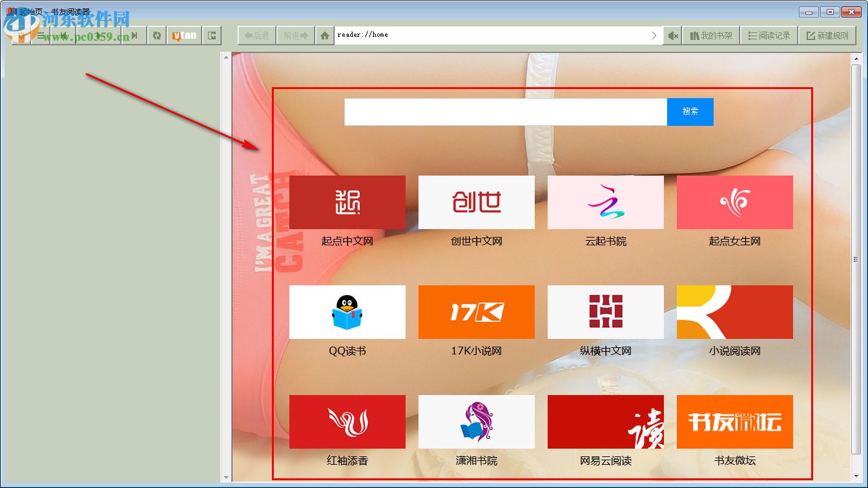
Task: Open 17K小说网 from the grid
Action: pos(477,312)
